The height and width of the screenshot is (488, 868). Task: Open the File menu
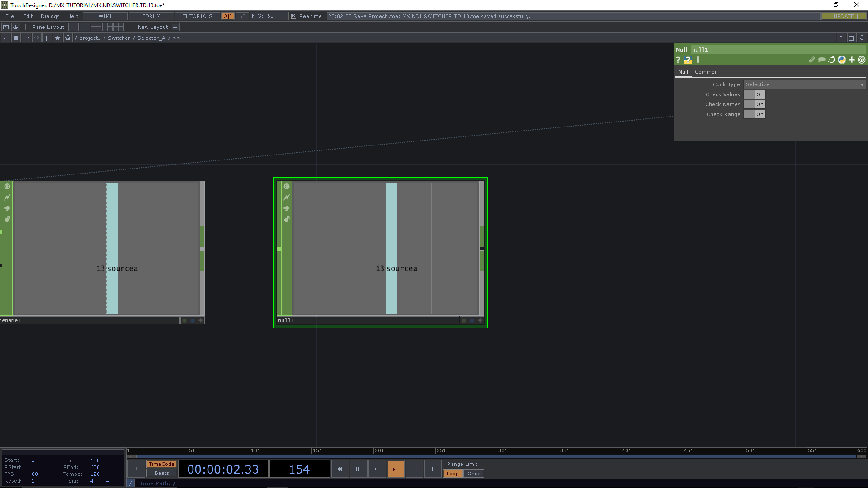[9, 16]
